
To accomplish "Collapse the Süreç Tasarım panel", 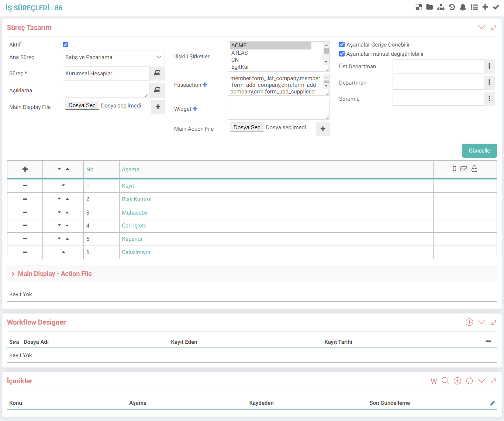I will (x=481, y=27).
